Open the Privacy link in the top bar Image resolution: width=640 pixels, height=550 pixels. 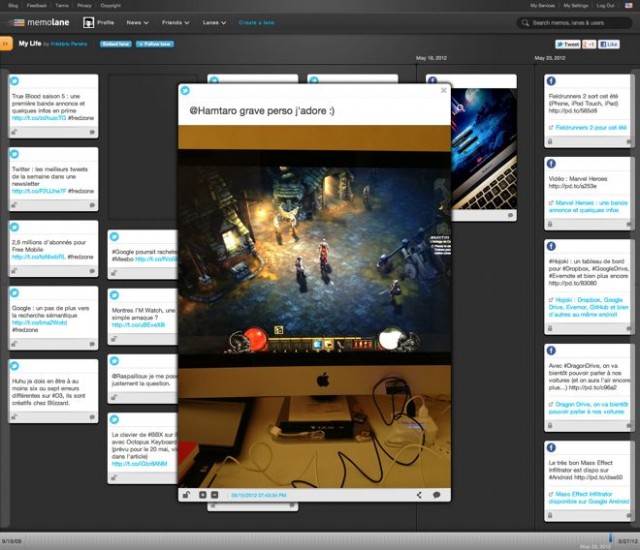tap(84, 6)
